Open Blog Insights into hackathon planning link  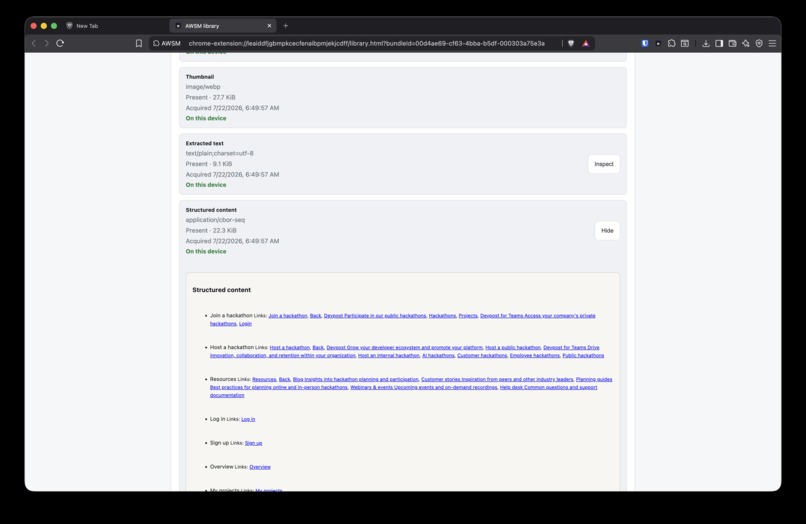pyautogui.click(x=356, y=380)
